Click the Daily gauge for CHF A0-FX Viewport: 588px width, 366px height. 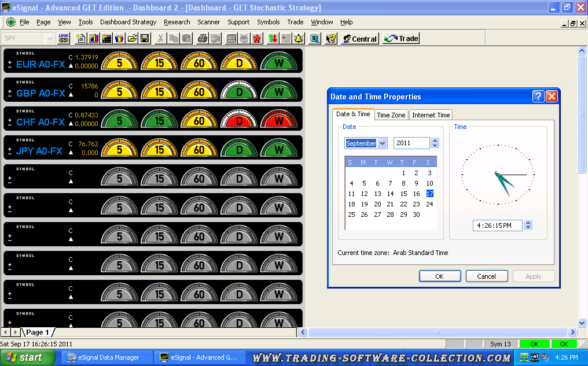pos(239,120)
